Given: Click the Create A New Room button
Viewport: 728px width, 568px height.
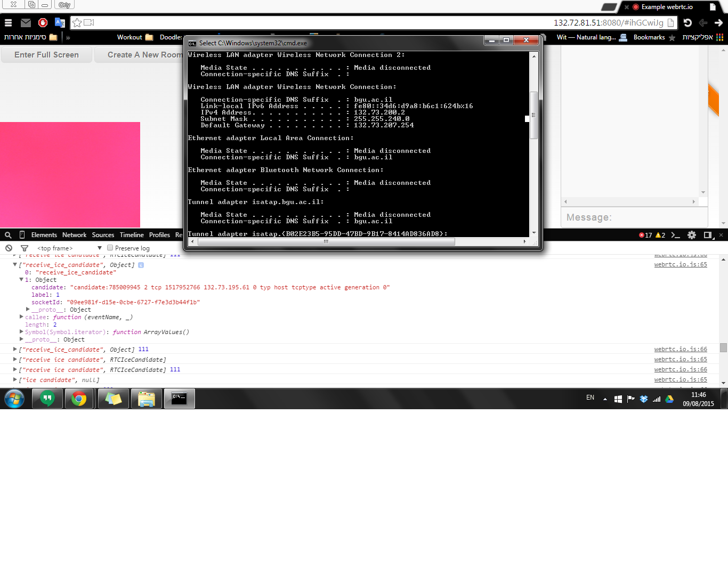Looking at the screenshot, I should click(139, 55).
